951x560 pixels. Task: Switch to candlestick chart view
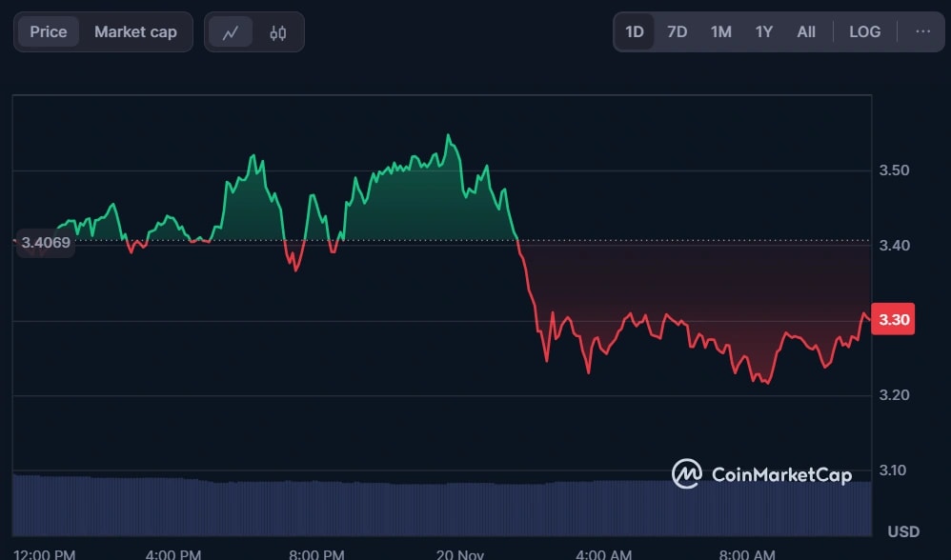[278, 32]
